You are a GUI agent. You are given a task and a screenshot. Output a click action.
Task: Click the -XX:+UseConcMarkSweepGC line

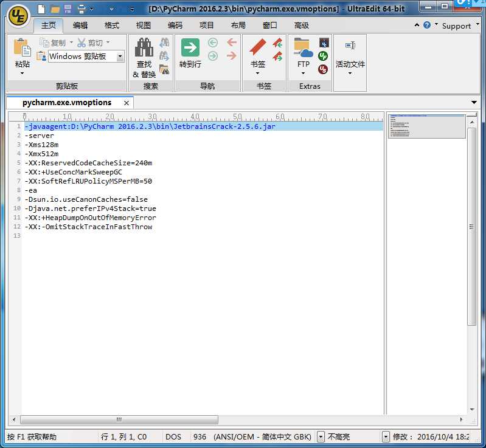pyautogui.click(x=74, y=172)
